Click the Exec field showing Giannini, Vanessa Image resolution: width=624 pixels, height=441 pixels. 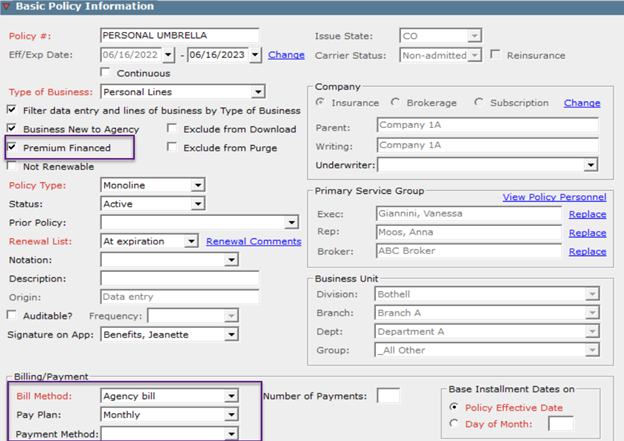point(468,214)
